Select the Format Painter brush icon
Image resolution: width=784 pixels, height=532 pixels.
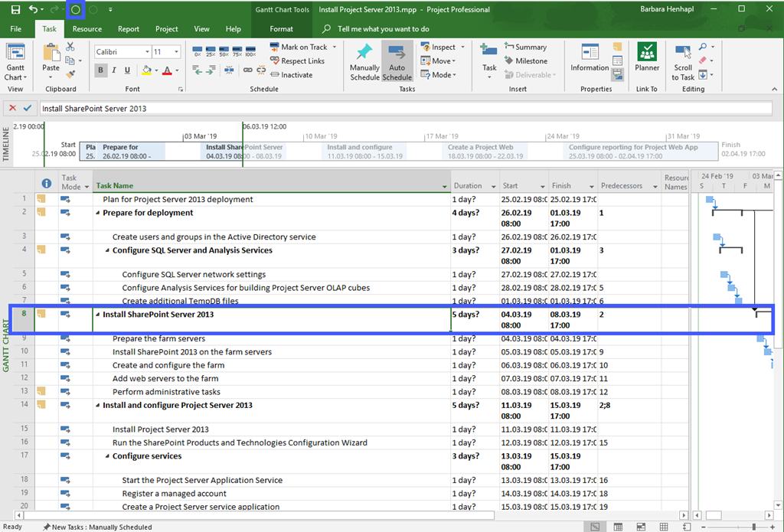click(x=70, y=74)
